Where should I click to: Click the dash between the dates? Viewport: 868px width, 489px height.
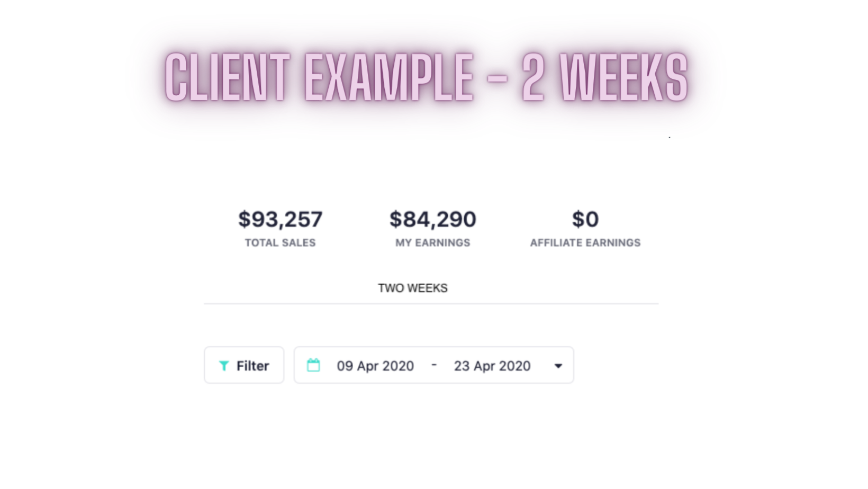(x=434, y=365)
